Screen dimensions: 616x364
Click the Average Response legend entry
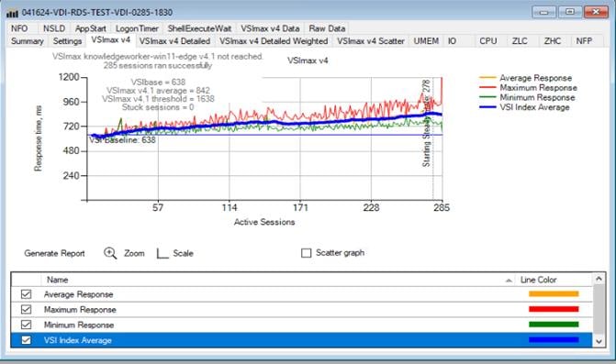point(526,78)
